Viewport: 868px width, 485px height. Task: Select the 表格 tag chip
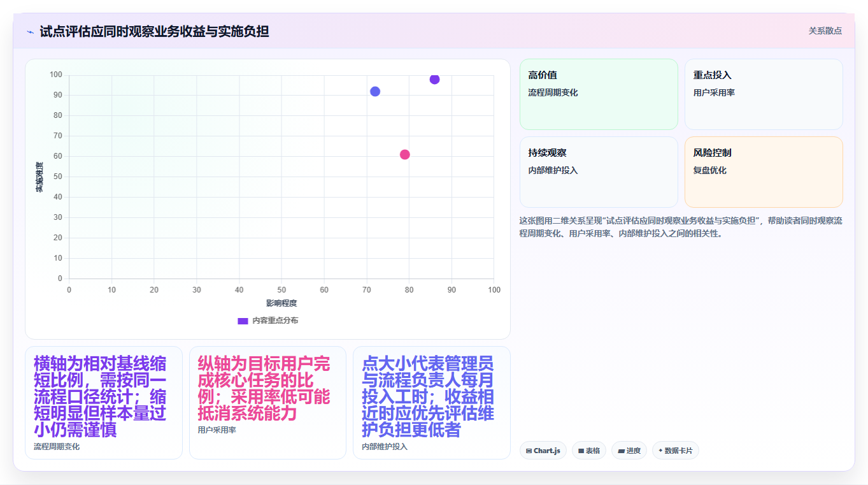pyautogui.click(x=589, y=451)
